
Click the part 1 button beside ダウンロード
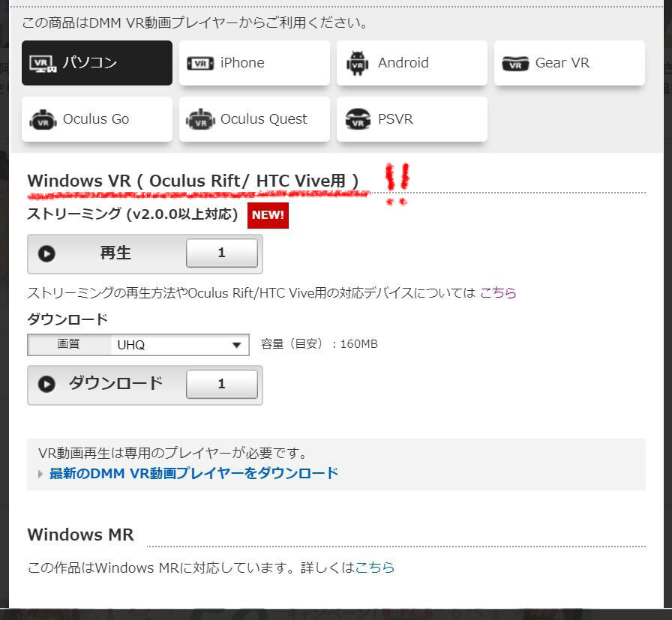pyautogui.click(x=221, y=384)
